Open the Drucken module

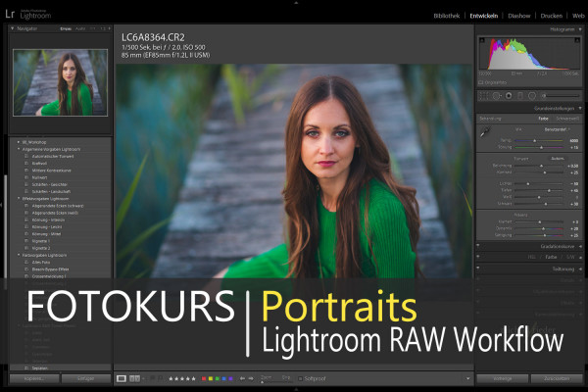[x=551, y=16]
